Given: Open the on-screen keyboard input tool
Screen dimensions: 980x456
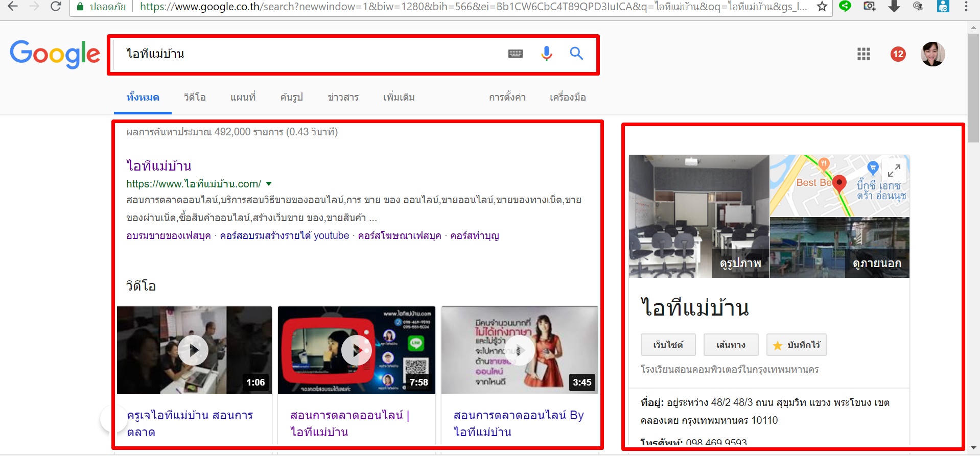Looking at the screenshot, I should tap(516, 54).
